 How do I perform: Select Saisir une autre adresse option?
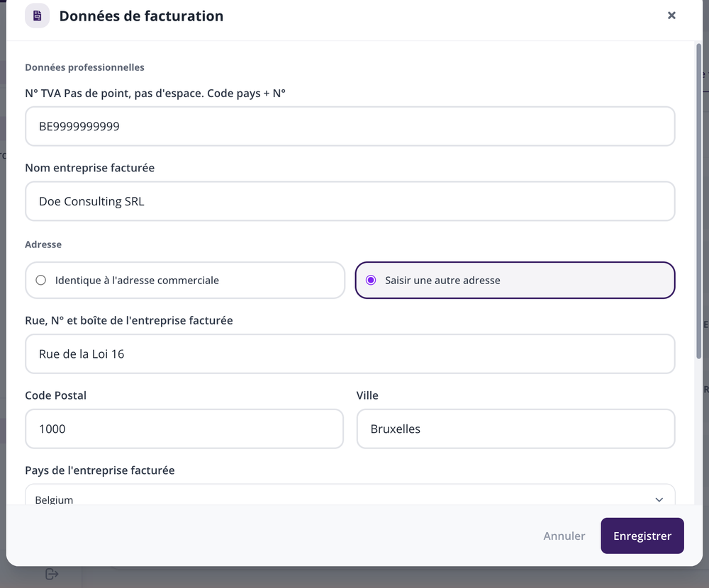point(515,281)
